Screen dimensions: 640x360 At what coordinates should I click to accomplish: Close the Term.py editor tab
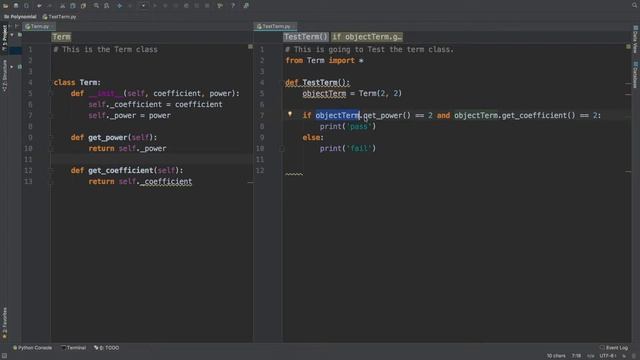click(53, 27)
